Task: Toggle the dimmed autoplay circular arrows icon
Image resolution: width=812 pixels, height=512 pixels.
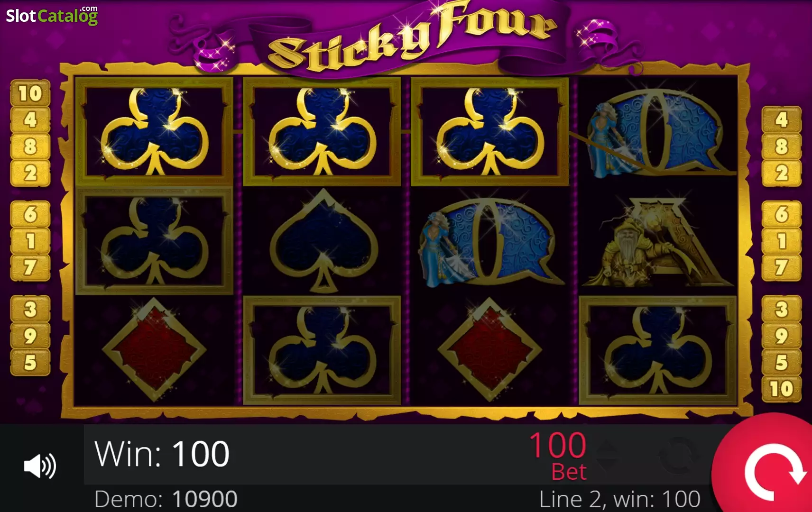Action: click(x=679, y=455)
